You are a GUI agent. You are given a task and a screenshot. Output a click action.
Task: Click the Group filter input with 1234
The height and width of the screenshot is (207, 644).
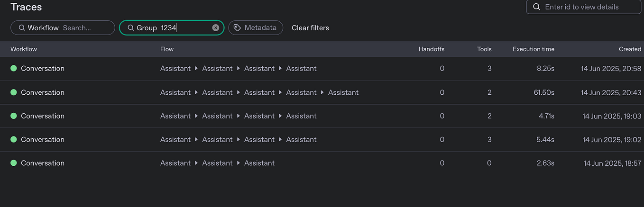point(185,28)
